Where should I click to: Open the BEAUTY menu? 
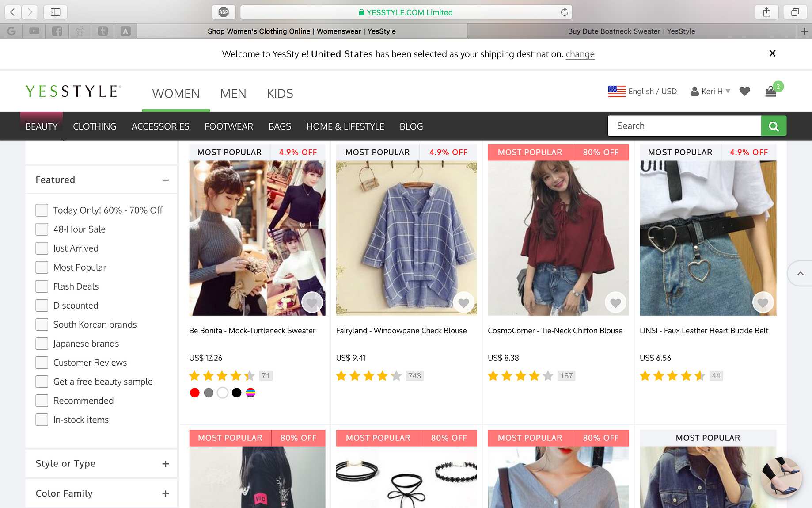tap(42, 126)
